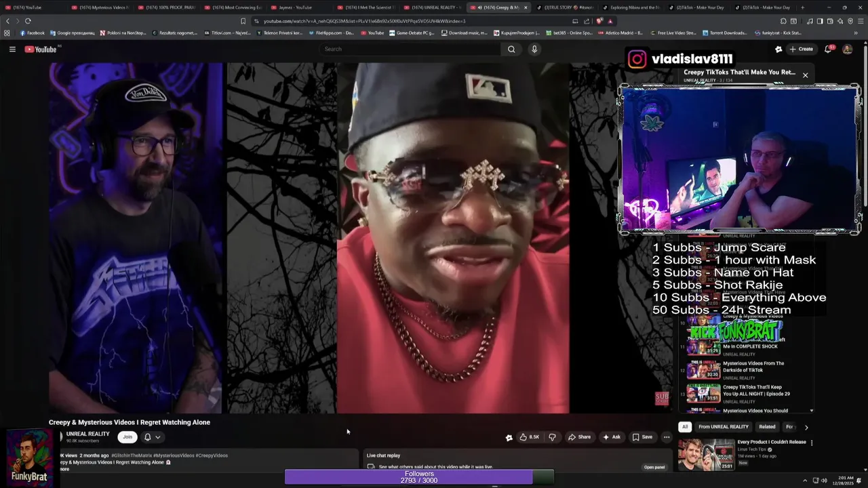Screen dimensions: 868x488
Task: Go to YouTube home via logo
Action: pyautogui.click(x=41, y=49)
